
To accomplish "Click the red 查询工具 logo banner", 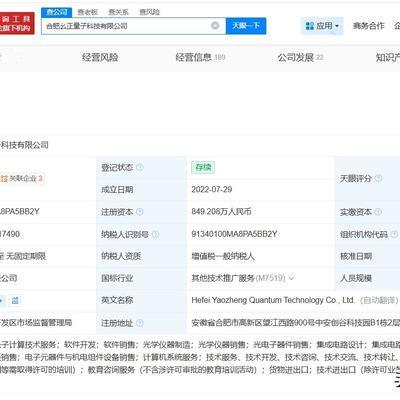I will [17, 23].
